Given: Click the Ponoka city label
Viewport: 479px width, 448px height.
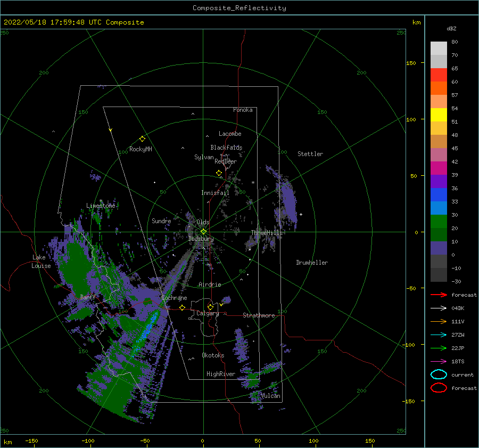Looking at the screenshot, I should [243, 110].
